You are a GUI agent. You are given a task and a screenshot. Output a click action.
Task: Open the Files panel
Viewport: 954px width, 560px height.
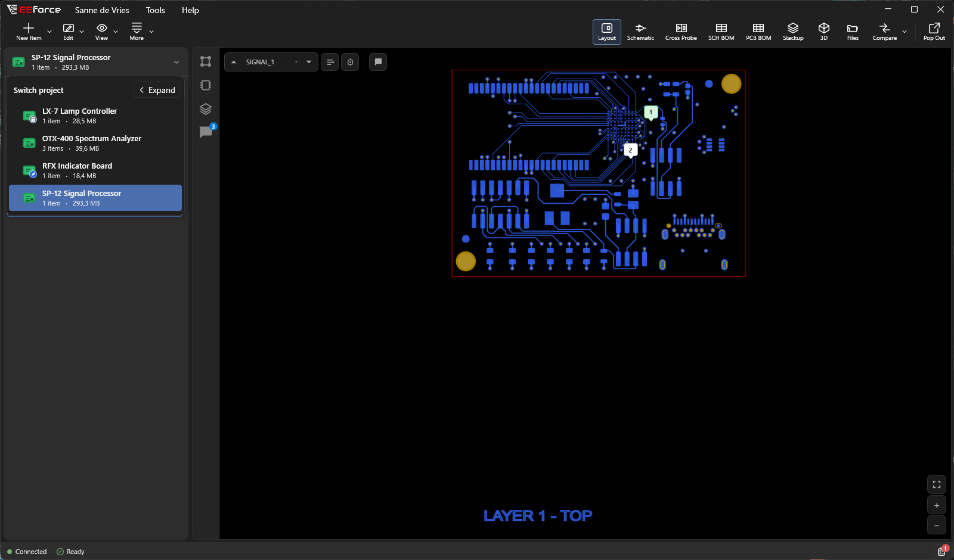(x=853, y=32)
